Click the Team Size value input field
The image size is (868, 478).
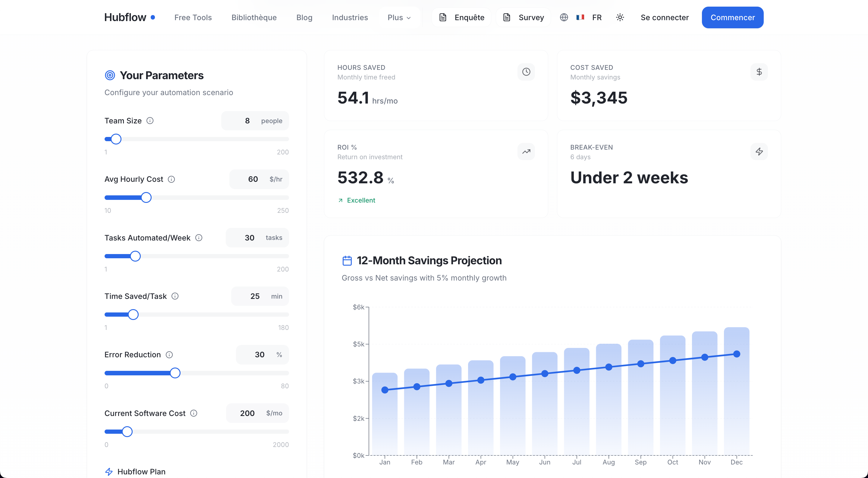pos(247,121)
